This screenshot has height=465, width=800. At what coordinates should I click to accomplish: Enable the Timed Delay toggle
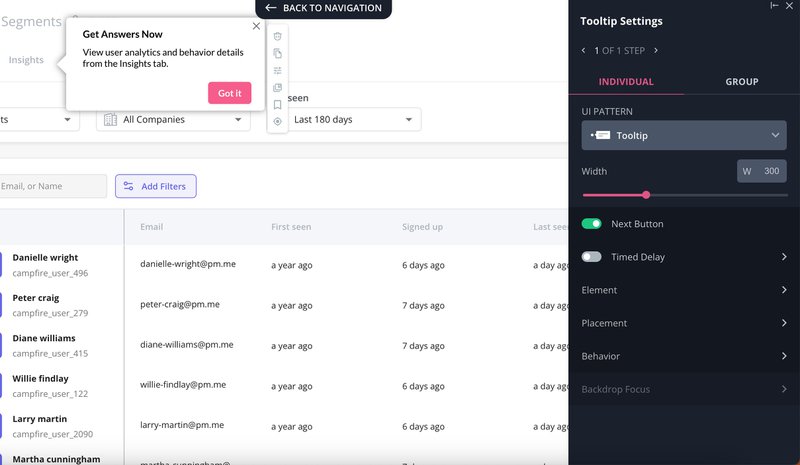591,257
